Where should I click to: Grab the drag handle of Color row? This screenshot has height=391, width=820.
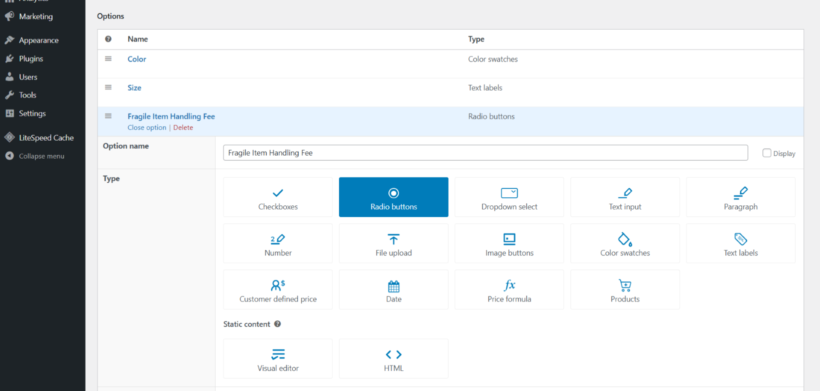(108, 59)
